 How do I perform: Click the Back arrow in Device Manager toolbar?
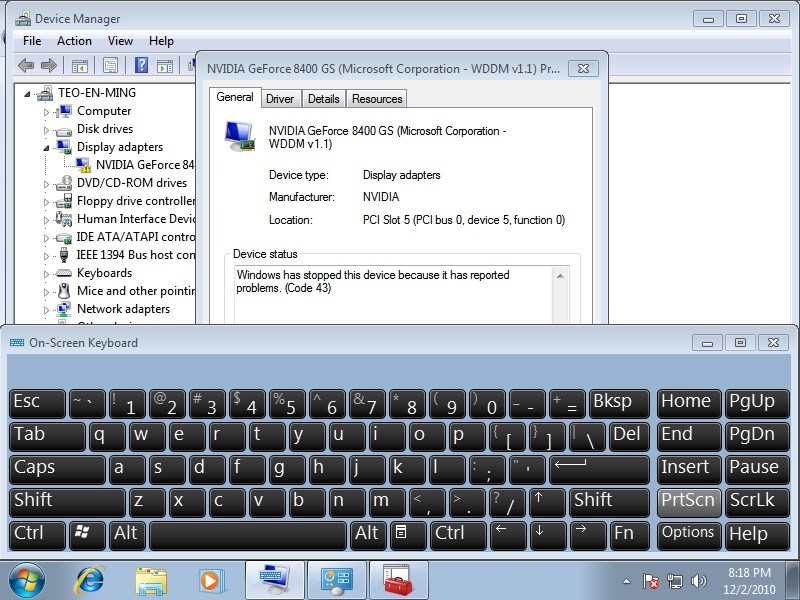click(25, 66)
